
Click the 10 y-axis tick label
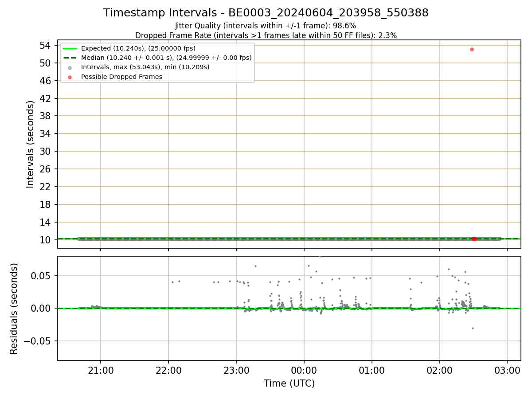pyautogui.click(x=46, y=240)
